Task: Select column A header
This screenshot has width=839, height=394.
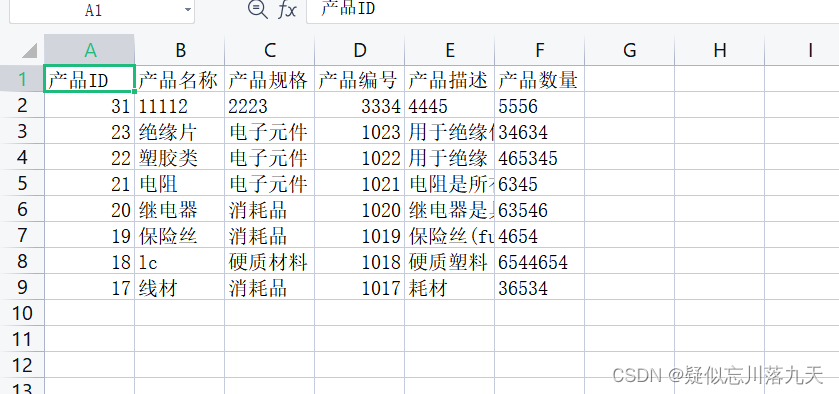Action: point(89,50)
